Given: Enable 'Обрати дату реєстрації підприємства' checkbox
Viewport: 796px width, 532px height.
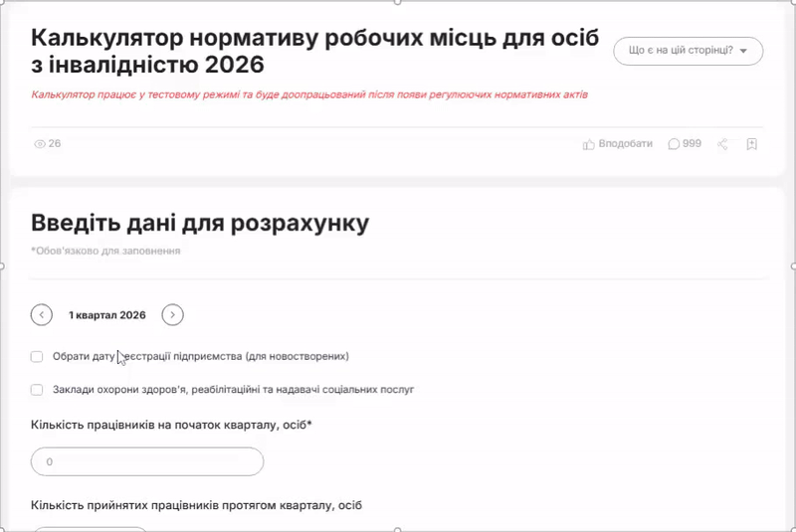Looking at the screenshot, I should coord(37,356).
